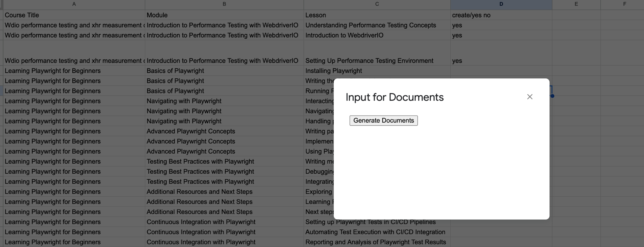The height and width of the screenshot is (247, 644).
Task: Select 'Introduction to WebdriverIO' lesson cell
Action: [377, 35]
